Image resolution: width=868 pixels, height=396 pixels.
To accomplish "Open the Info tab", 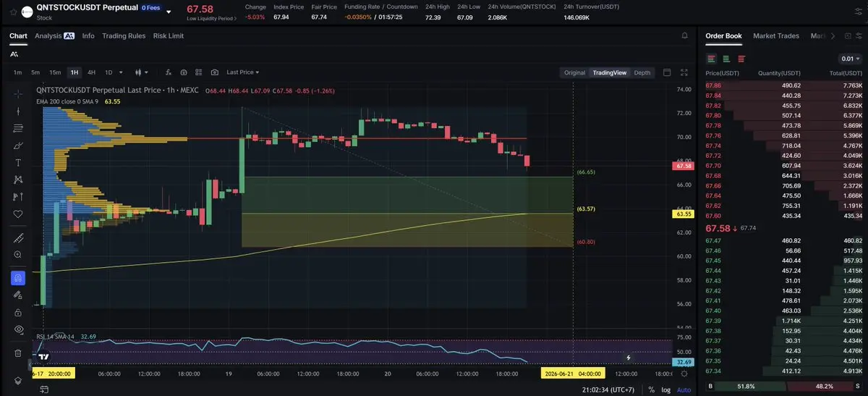I will [x=88, y=35].
